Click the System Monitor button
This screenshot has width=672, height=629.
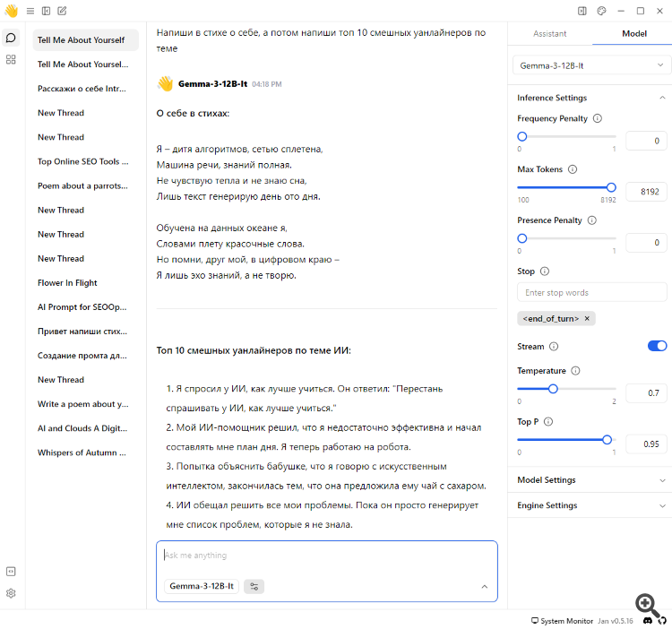point(562,621)
